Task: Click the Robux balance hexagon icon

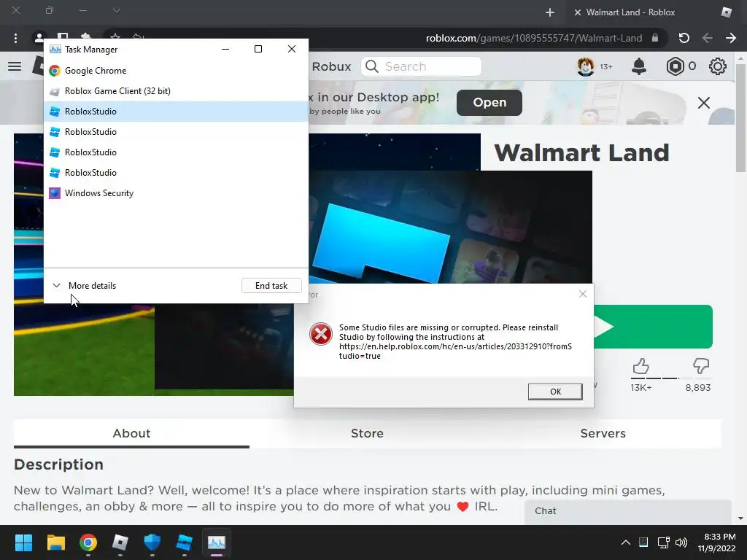Action: (675, 66)
